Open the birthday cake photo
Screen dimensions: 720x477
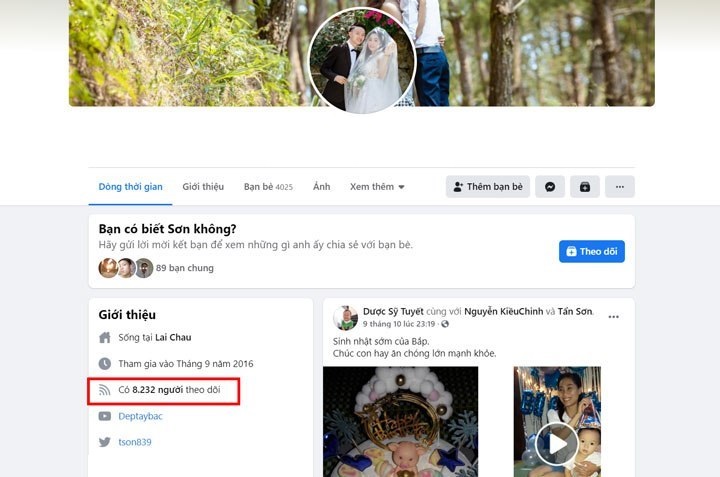[x=400, y=421]
